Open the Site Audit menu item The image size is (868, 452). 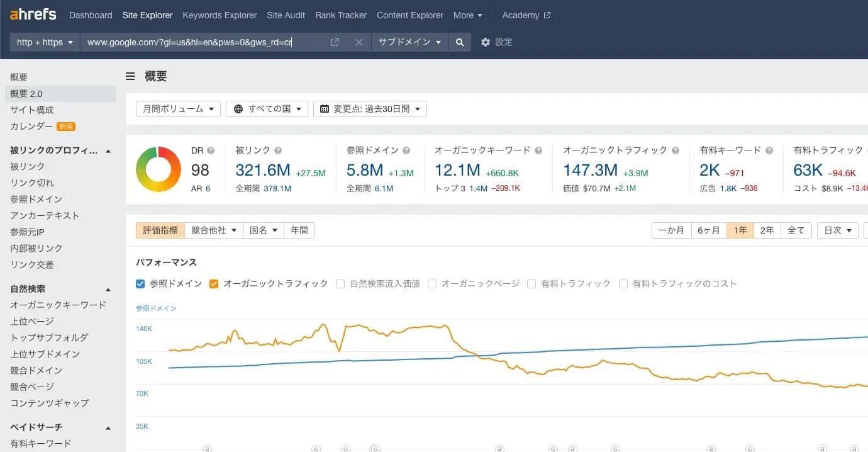coord(286,15)
